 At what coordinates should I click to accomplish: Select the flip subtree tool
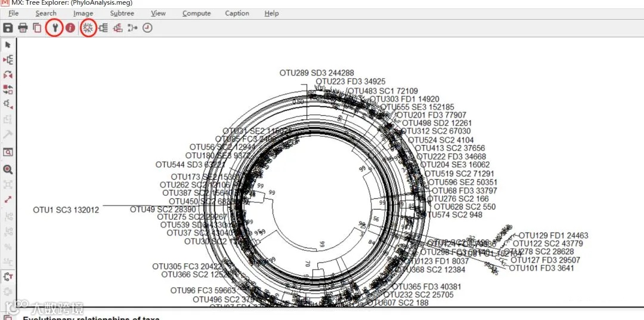click(8, 75)
